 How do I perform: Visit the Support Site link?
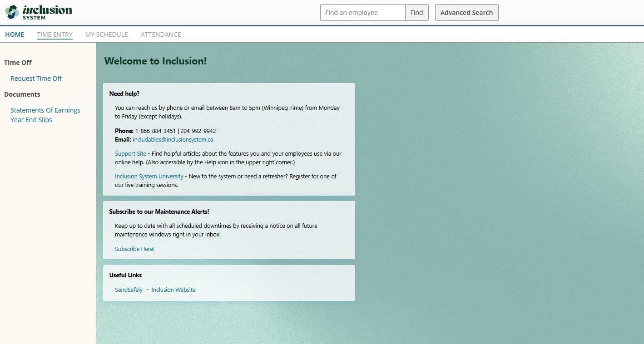[131, 154]
